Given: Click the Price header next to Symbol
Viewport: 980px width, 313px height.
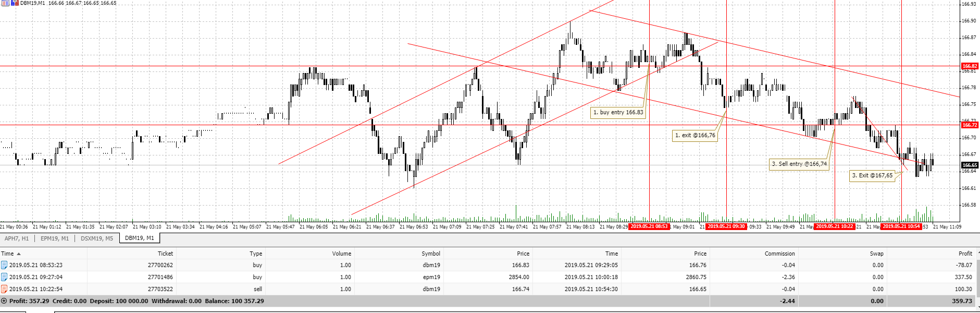Looking at the screenshot, I should point(523,254).
